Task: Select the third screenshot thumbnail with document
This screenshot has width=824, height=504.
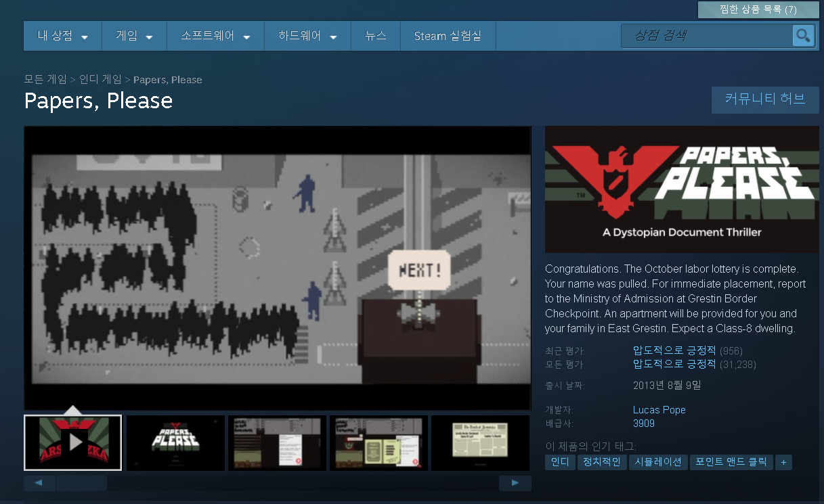Action: point(277,442)
